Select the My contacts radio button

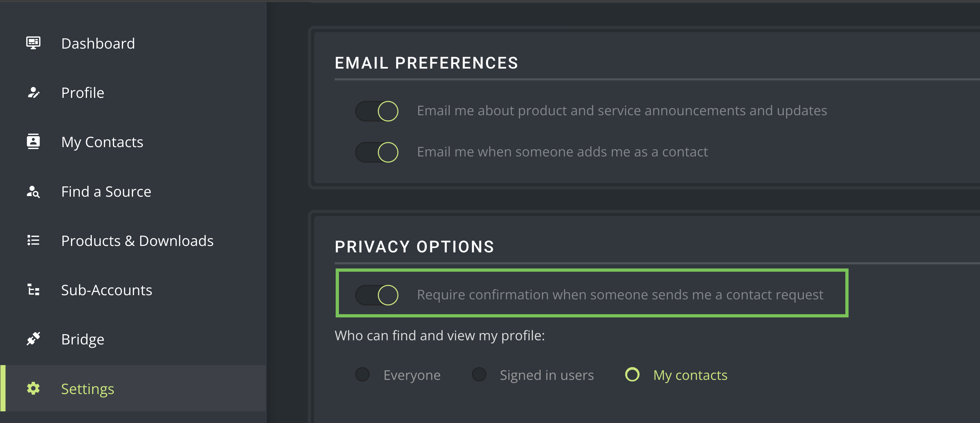[632, 374]
